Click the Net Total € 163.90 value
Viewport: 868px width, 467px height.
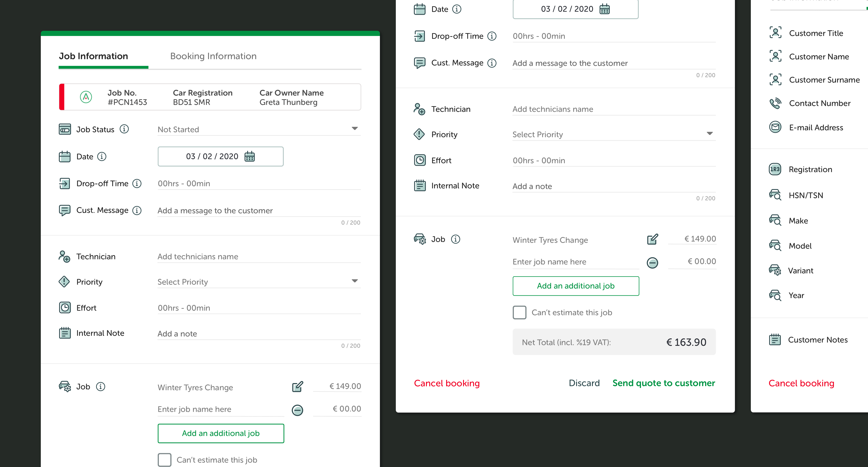[686, 342]
